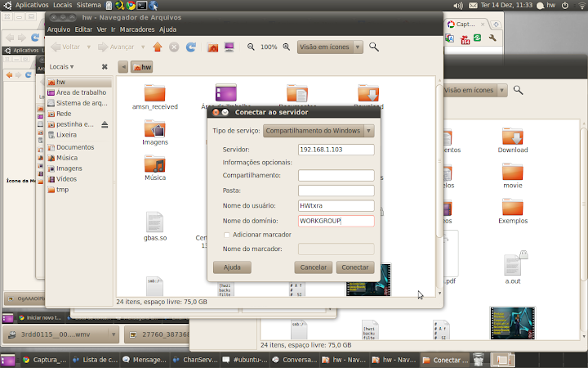
Task: Open Home folder icon in toolbar
Action: click(x=212, y=47)
